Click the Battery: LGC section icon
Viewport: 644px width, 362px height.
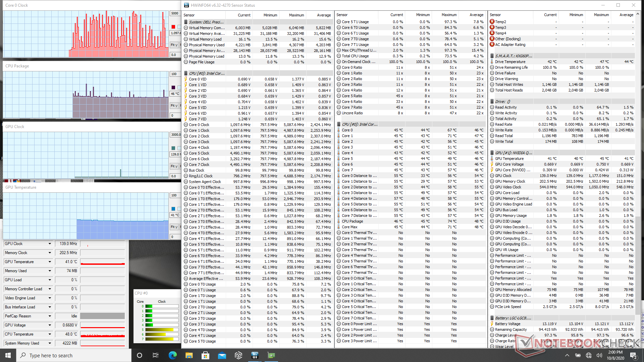(x=492, y=318)
